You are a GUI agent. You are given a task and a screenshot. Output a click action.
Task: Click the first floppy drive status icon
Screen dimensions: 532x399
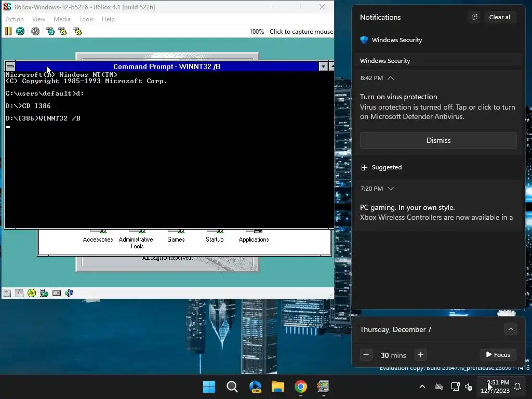pyautogui.click(x=7, y=293)
